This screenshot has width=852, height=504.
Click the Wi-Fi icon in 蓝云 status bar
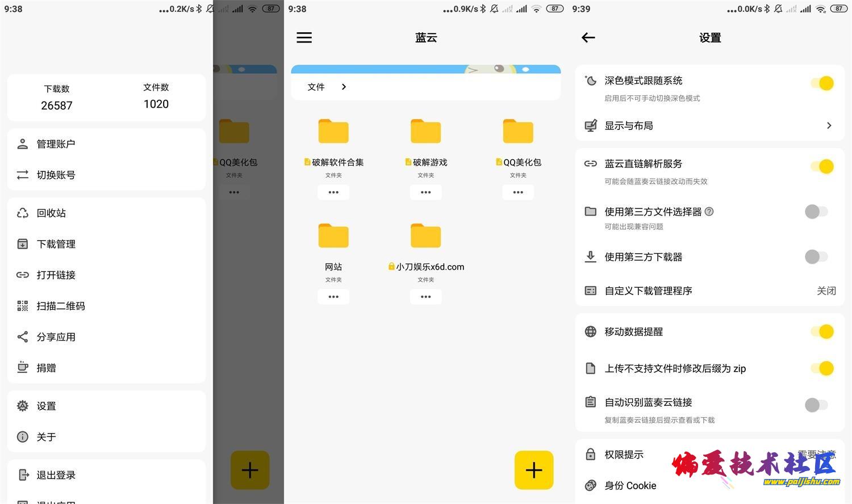coord(536,9)
